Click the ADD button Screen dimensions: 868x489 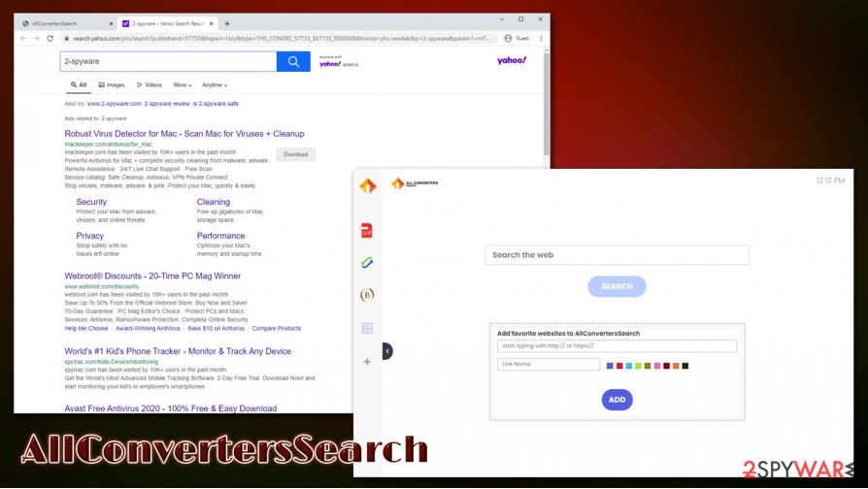[x=617, y=400]
